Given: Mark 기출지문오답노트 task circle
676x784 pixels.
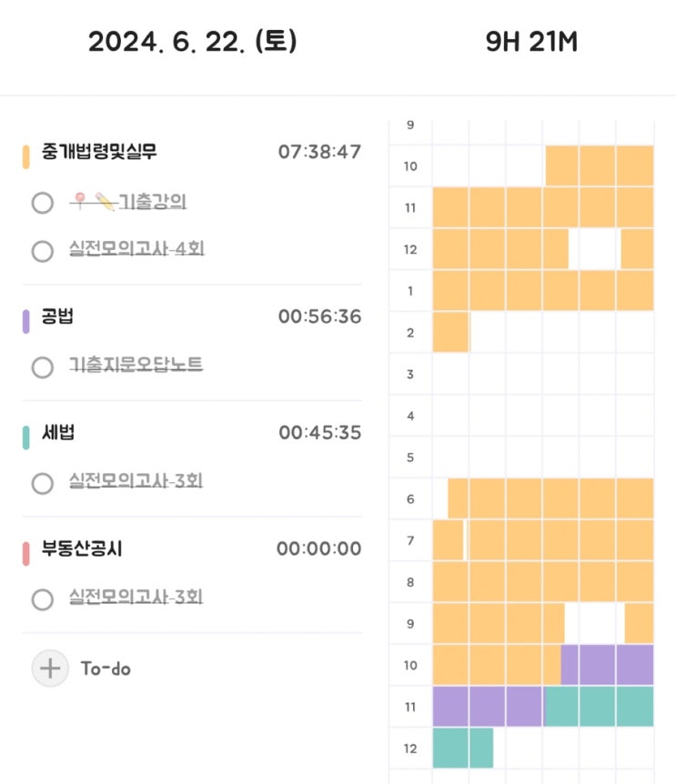Looking at the screenshot, I should click(42, 367).
